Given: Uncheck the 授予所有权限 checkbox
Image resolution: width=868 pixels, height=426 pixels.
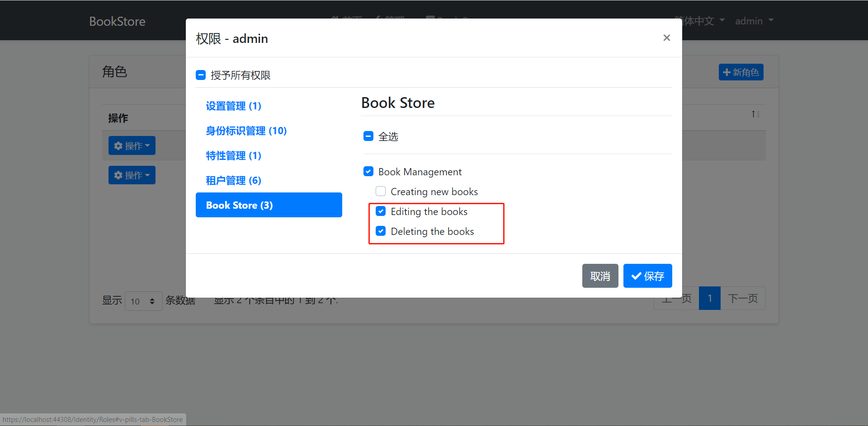Looking at the screenshot, I should pyautogui.click(x=201, y=75).
